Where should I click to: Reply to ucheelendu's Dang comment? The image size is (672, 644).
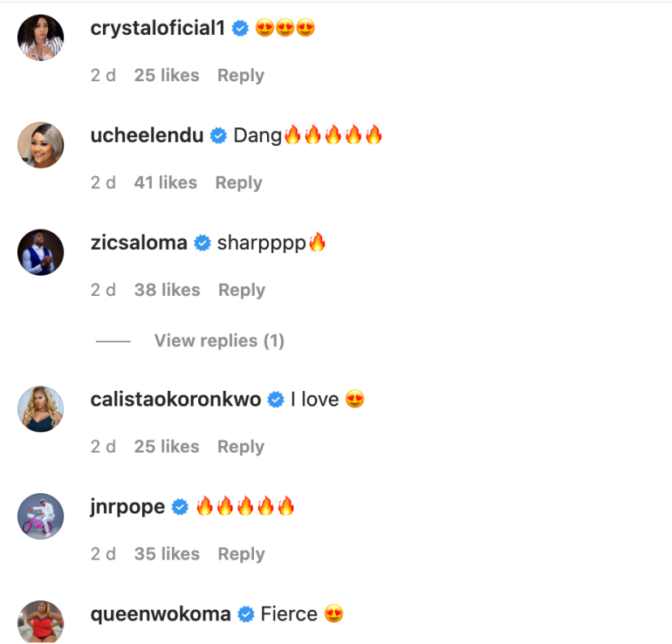point(238,182)
